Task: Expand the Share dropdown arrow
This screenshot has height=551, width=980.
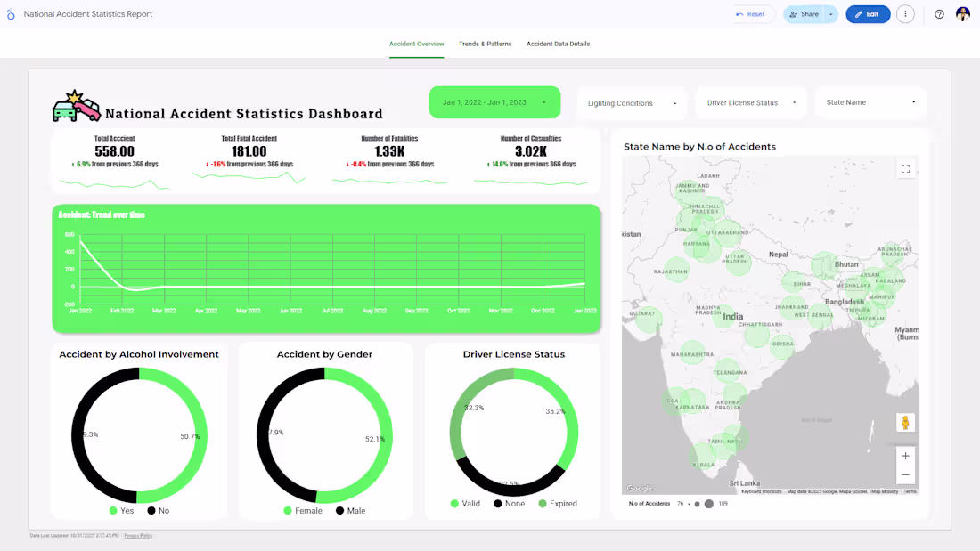Action: coord(830,14)
